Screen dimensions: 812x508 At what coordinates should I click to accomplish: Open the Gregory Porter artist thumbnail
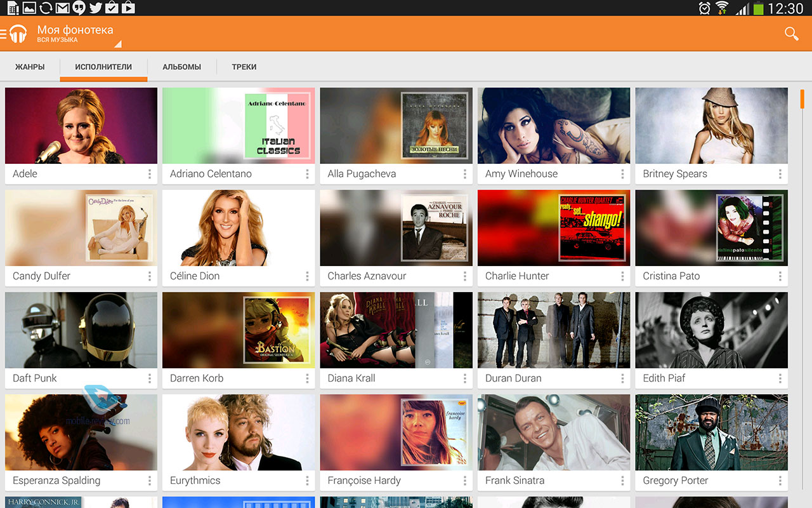711,432
